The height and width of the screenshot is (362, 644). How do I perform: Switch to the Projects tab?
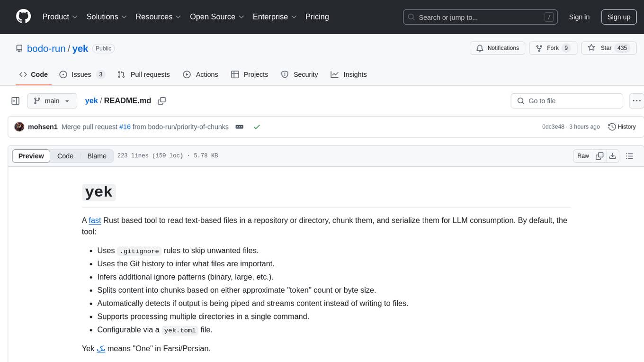point(250,74)
